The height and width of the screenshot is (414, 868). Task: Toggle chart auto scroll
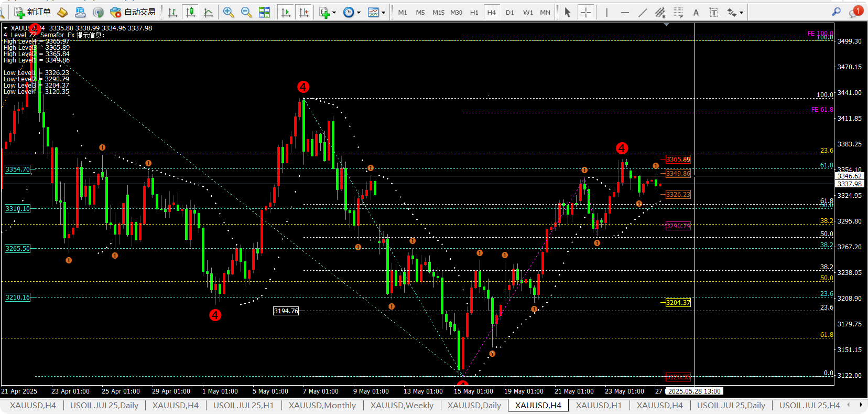click(x=286, y=12)
